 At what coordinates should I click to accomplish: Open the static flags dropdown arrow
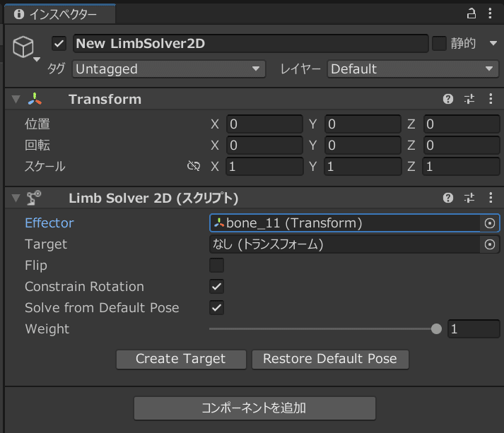point(493,43)
